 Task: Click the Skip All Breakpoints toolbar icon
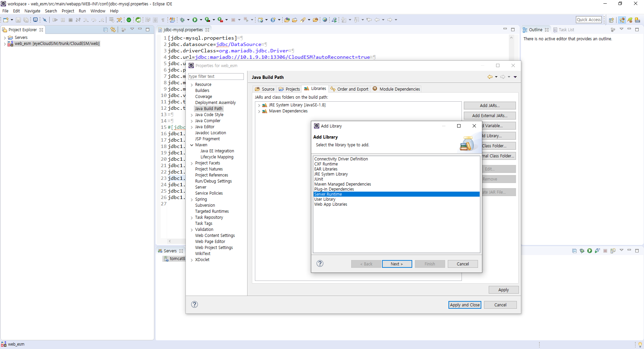(45, 20)
